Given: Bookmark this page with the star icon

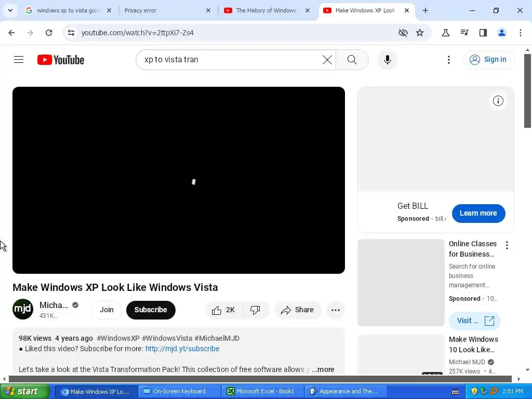Looking at the screenshot, I should pyautogui.click(x=420, y=33).
